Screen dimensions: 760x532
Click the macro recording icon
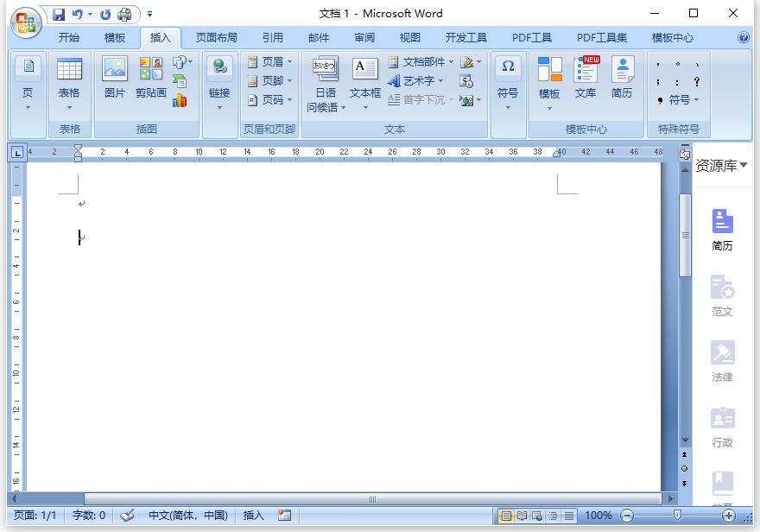pos(284,516)
